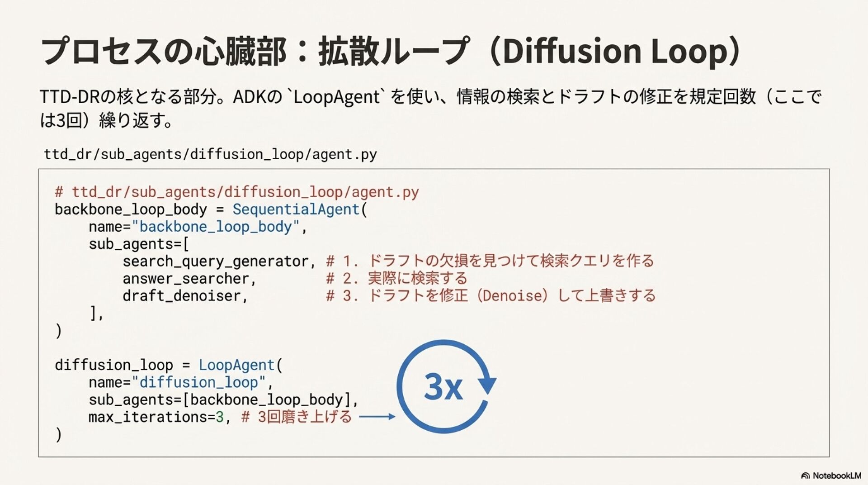
Task: Click the "backbone_loop_body" string value
Action: [x=216, y=226]
